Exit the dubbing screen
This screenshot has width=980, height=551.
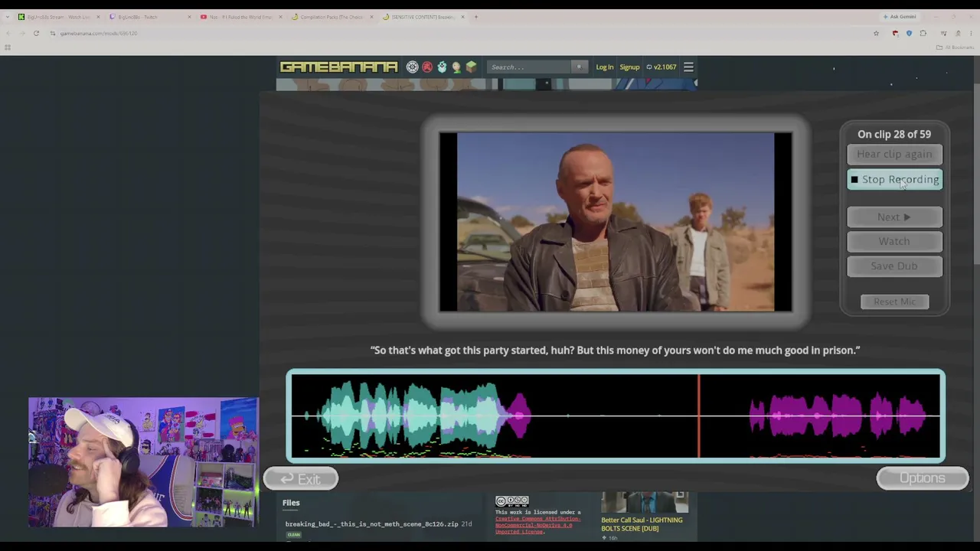point(301,479)
